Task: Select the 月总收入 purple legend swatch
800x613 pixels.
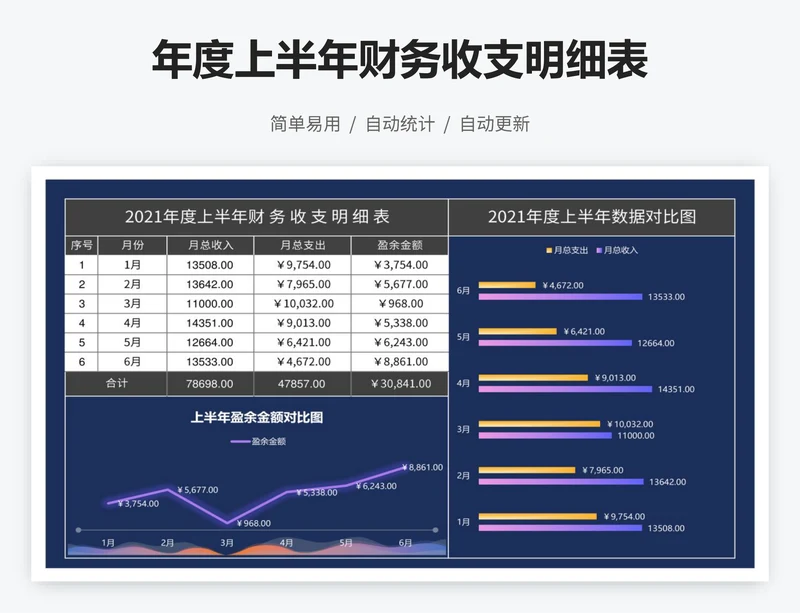Action: (599, 250)
